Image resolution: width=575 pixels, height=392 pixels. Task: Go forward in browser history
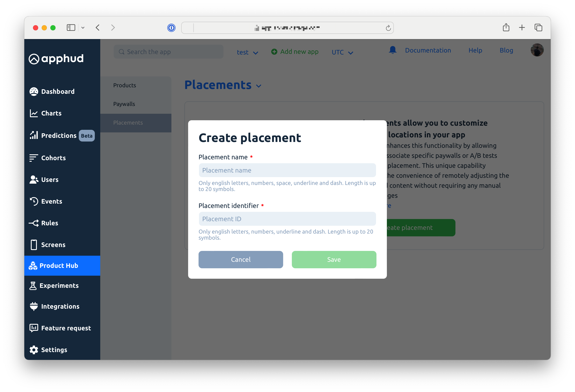click(x=113, y=28)
